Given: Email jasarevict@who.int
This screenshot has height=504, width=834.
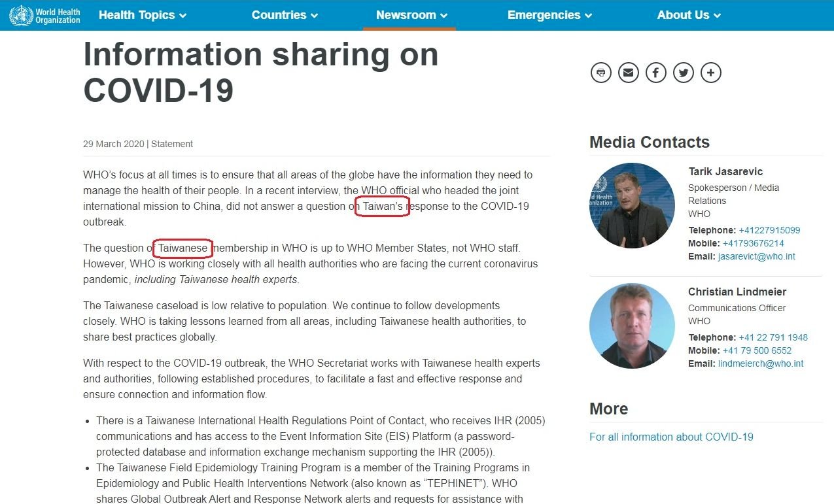Looking at the screenshot, I should (757, 256).
